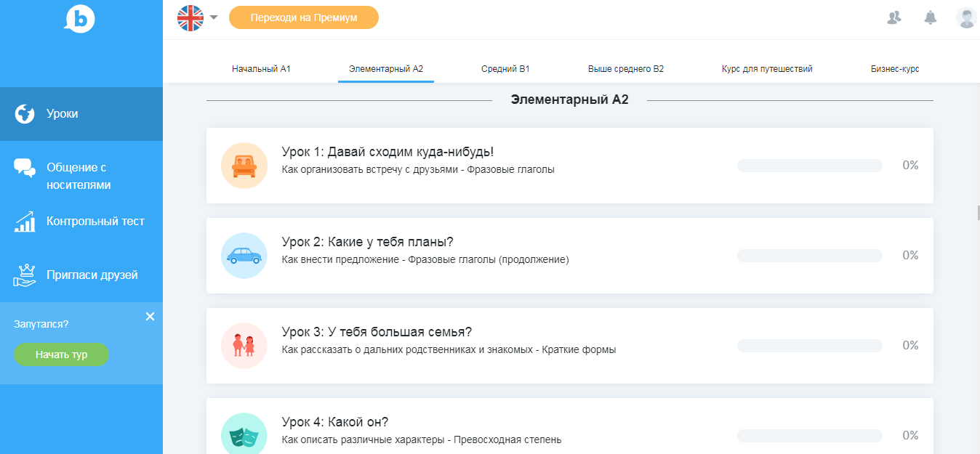This screenshot has width=980, height=454.
Task: Click the family icon next to Урок 3
Action: (244, 346)
